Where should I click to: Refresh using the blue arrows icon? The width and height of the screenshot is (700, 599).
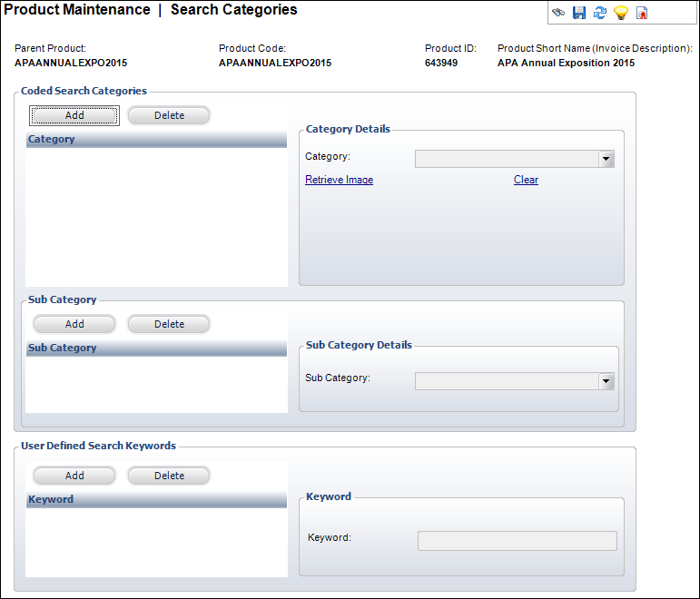coord(600,13)
